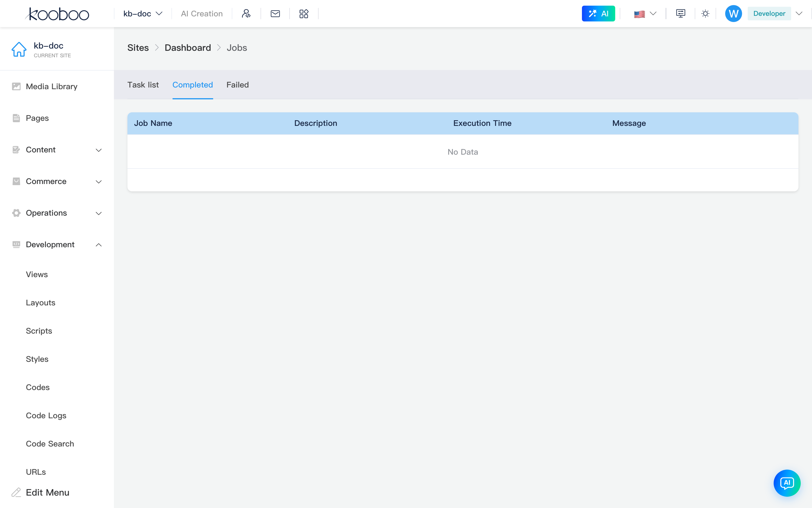Click the Edit Menu pencil icon
The width and height of the screenshot is (812, 508).
coord(16,492)
